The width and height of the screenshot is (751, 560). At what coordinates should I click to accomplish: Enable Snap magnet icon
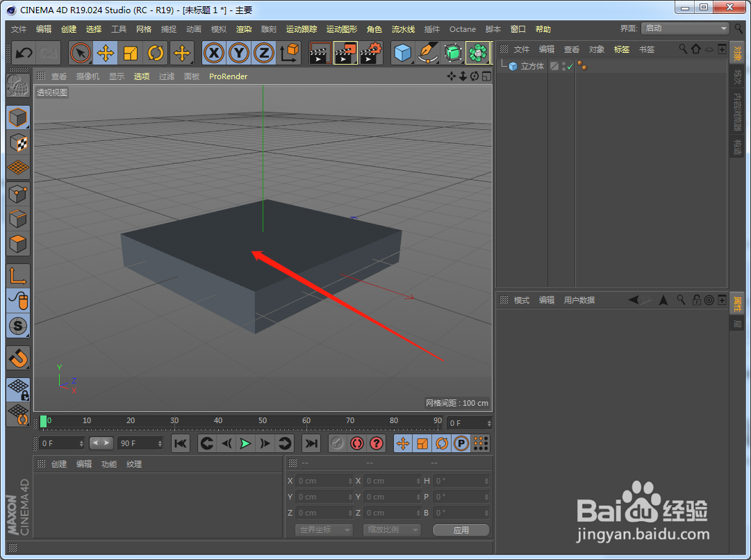(x=18, y=358)
